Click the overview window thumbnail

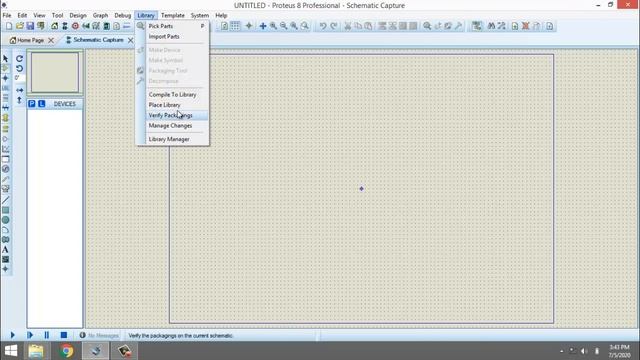[55, 72]
